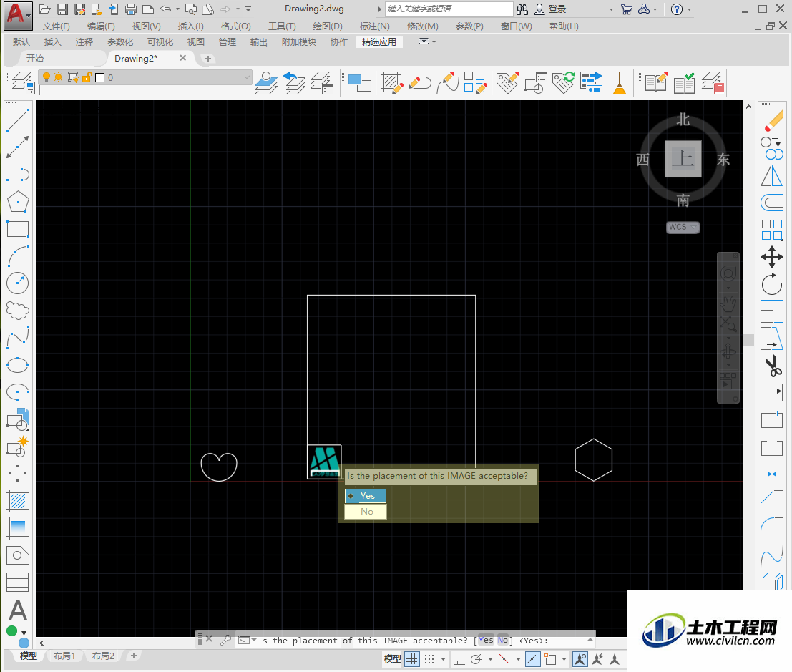
Task: Expand the undo history arrow
Action: [177, 9]
